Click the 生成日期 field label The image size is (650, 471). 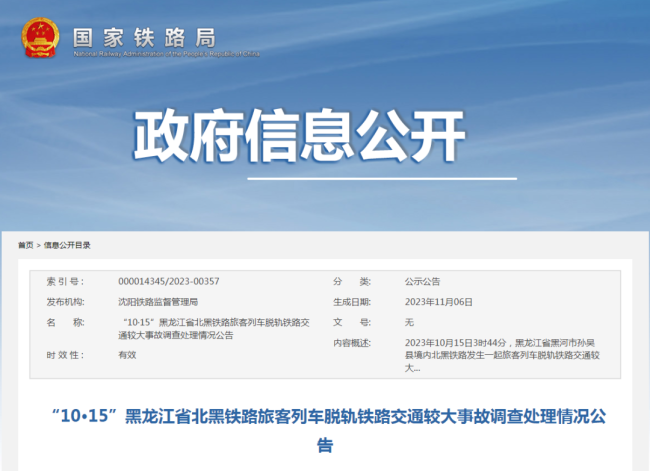[x=351, y=302]
